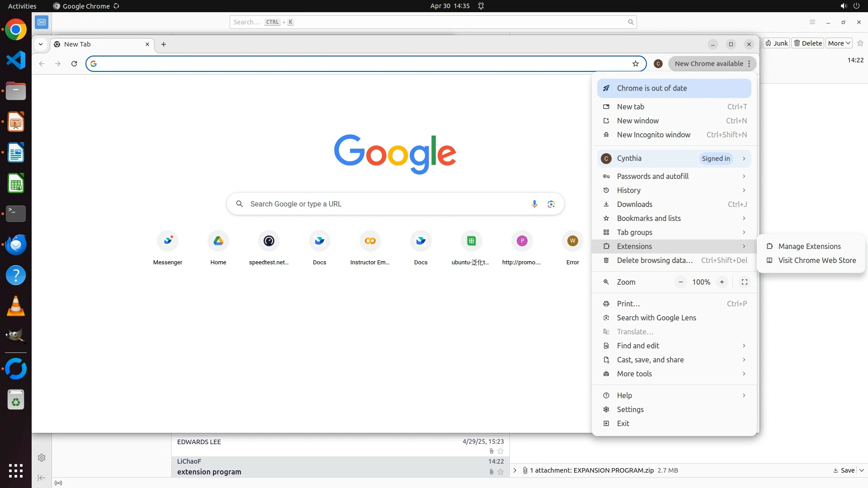Launch VLC from the Ubuntu dock
The image size is (868, 488).
[16, 306]
